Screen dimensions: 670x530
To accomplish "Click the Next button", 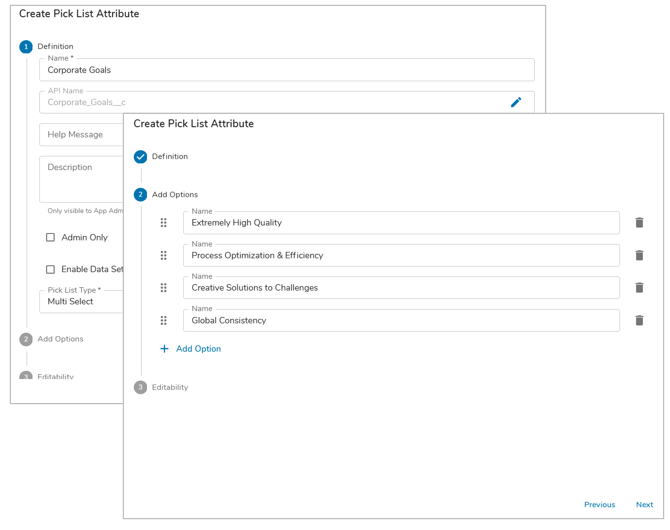I will [644, 505].
